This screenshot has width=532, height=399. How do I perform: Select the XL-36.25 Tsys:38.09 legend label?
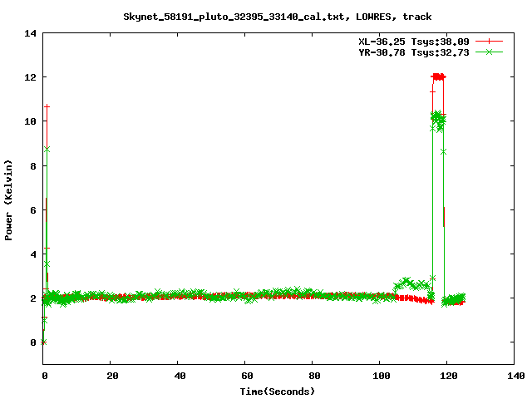pyautogui.click(x=414, y=42)
